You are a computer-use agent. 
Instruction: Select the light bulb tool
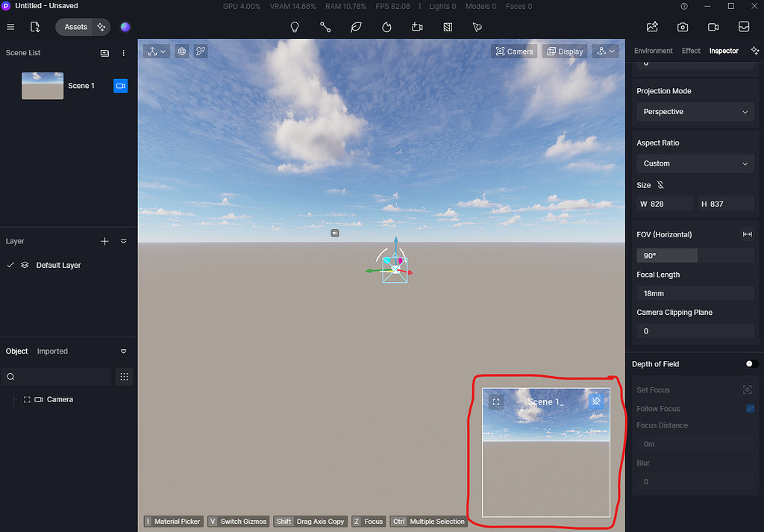(x=295, y=27)
